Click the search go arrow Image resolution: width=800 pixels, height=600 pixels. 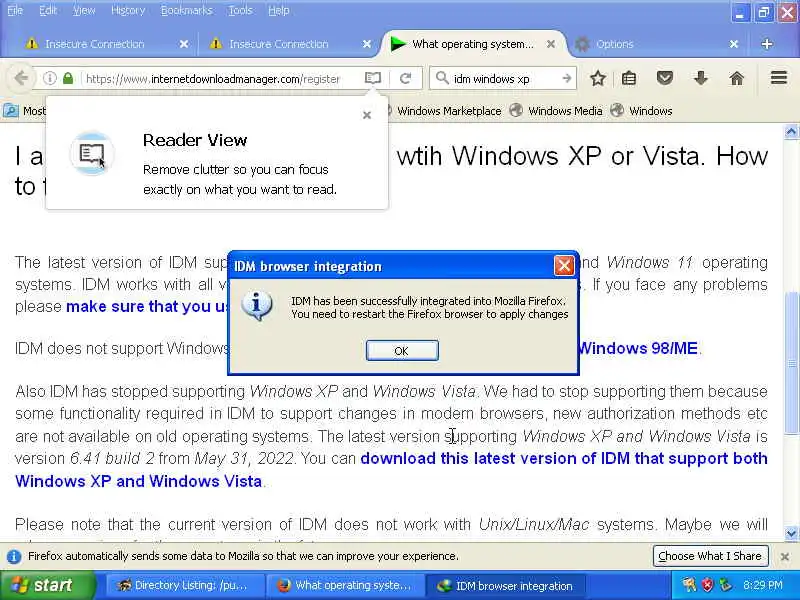coord(566,79)
